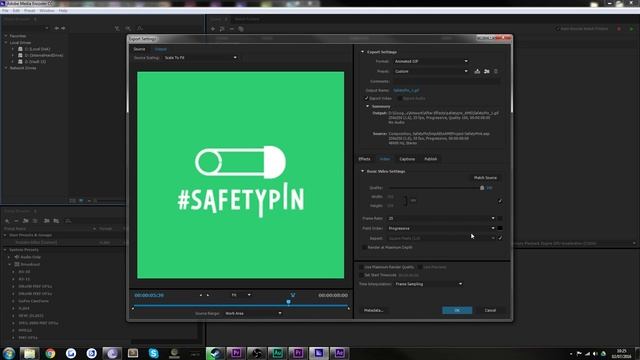Click OK button in Export Settings
Screen dimensions: 640x360
(457, 311)
